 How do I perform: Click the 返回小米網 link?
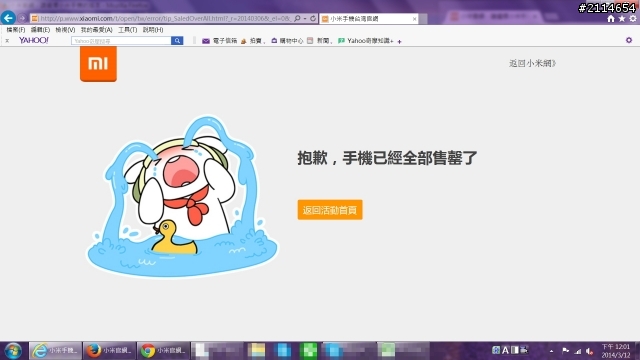[533, 63]
